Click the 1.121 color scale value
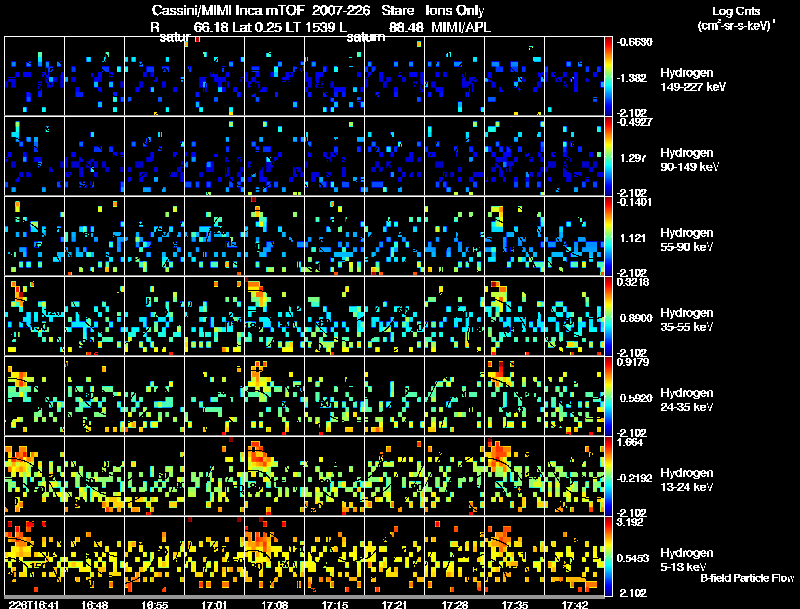 coord(633,238)
